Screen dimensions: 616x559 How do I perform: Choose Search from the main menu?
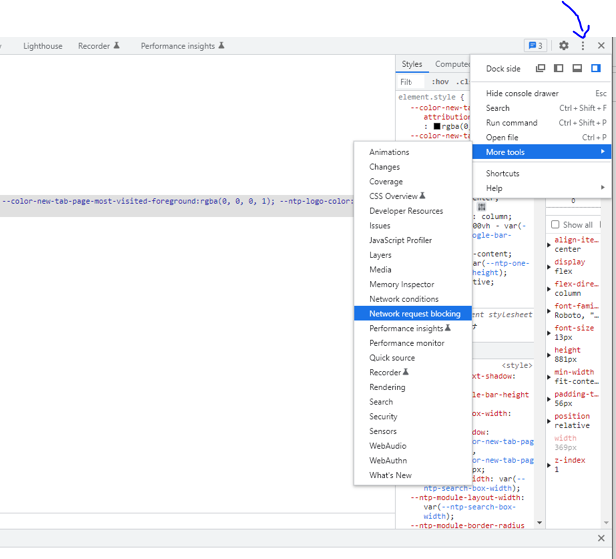pyautogui.click(x=541, y=108)
